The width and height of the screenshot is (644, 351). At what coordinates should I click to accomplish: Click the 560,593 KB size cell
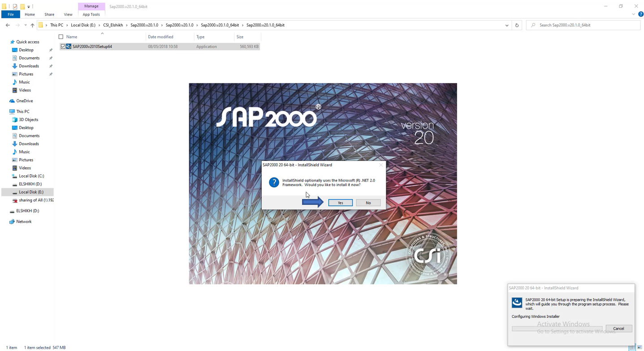249,46
